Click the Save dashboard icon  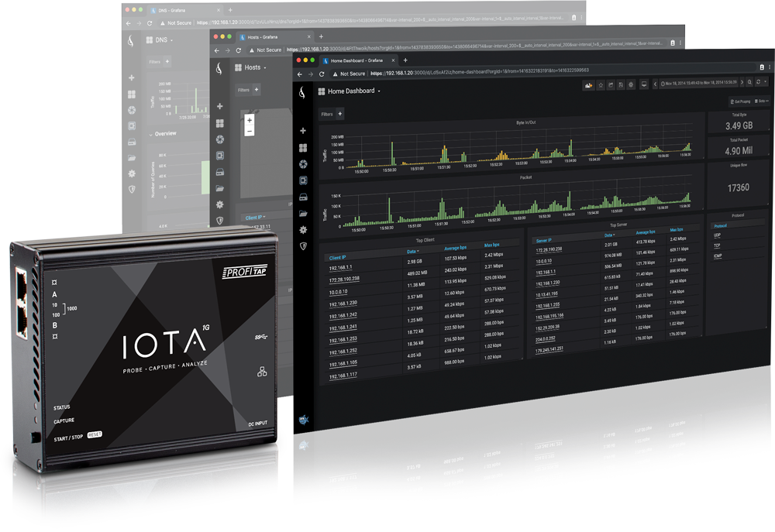coord(621,84)
